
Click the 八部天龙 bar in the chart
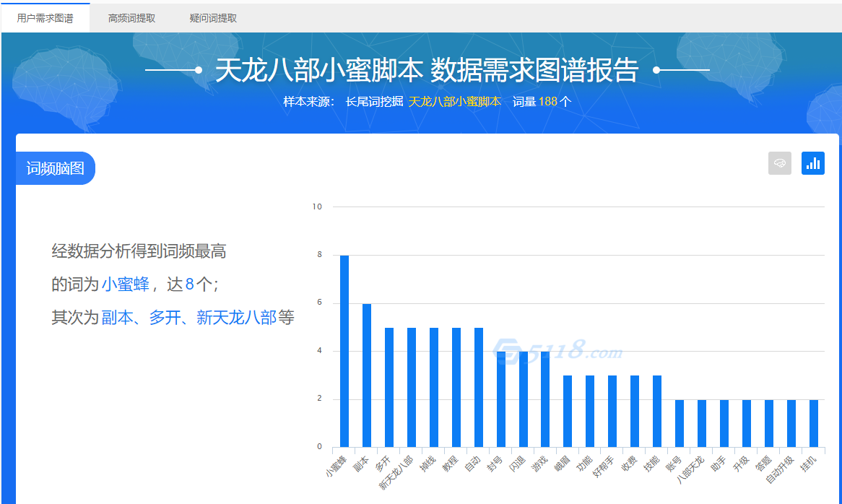[x=702, y=423]
